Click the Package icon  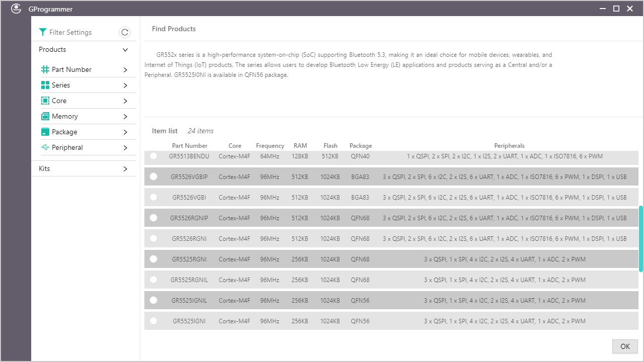[x=45, y=132]
